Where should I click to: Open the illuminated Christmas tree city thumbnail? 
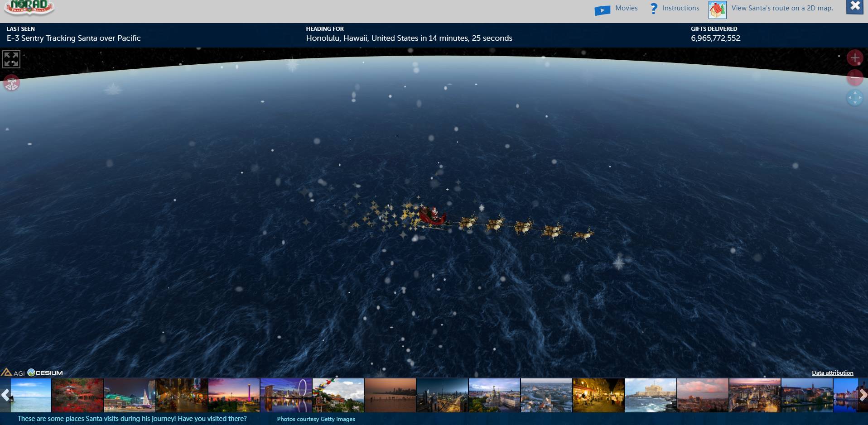130,395
